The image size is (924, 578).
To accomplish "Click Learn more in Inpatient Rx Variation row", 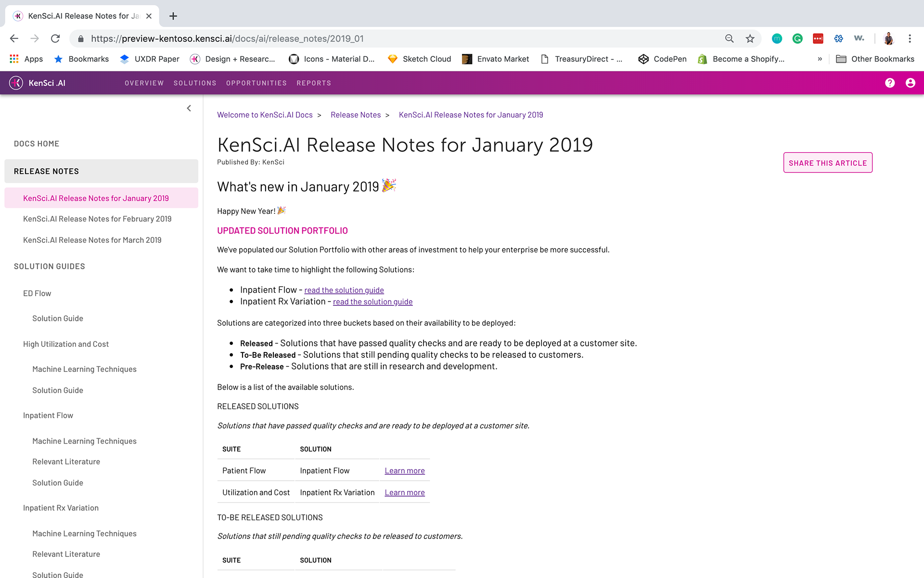I will pyautogui.click(x=405, y=492).
